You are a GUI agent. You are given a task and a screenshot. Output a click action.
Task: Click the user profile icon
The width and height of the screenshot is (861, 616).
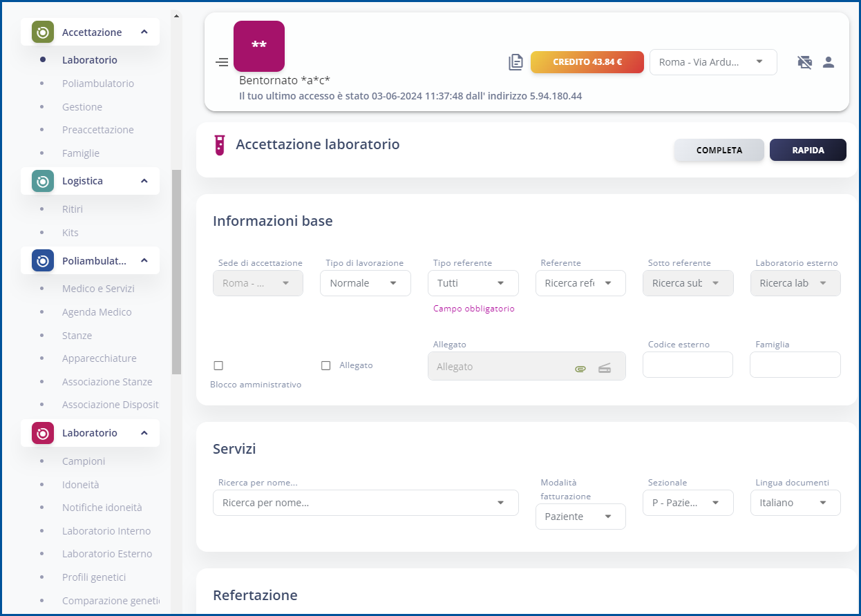click(x=829, y=62)
